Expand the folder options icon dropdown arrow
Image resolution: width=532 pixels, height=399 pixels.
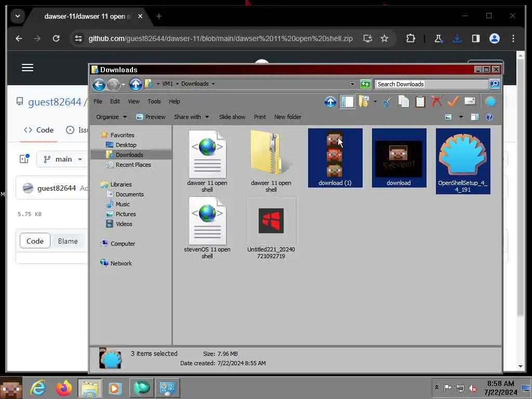(375, 101)
